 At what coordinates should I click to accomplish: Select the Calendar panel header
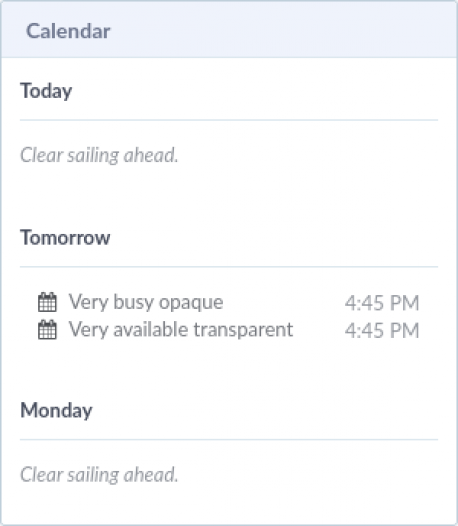coord(229,30)
